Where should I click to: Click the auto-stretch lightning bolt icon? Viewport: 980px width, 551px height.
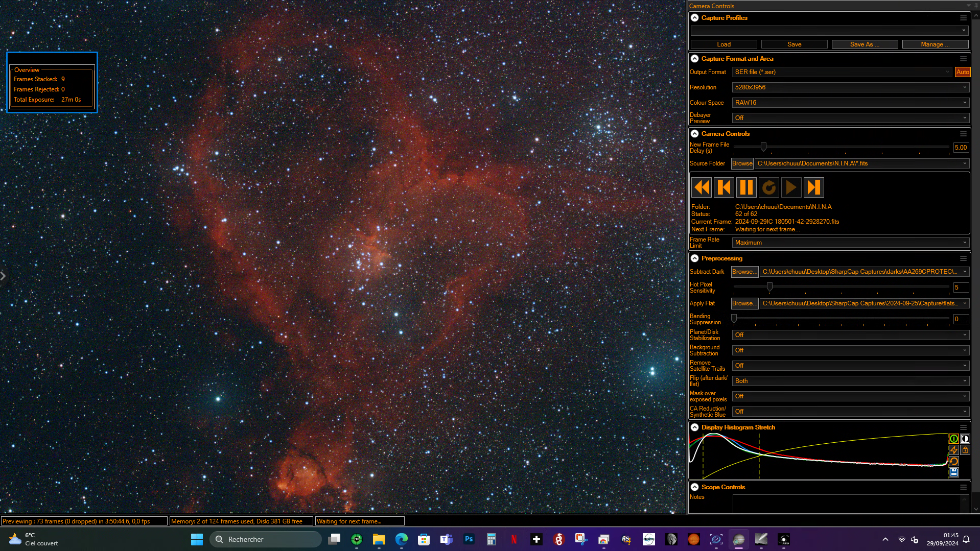click(x=953, y=450)
